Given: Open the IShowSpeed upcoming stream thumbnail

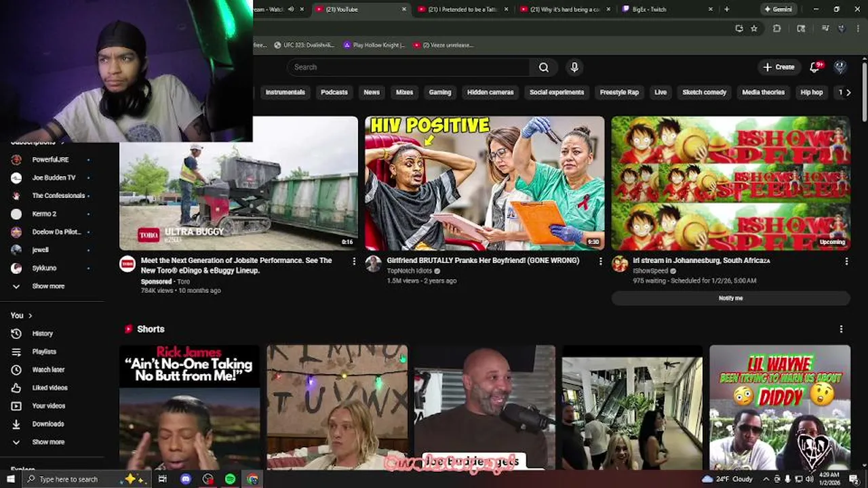Looking at the screenshot, I should tap(730, 183).
